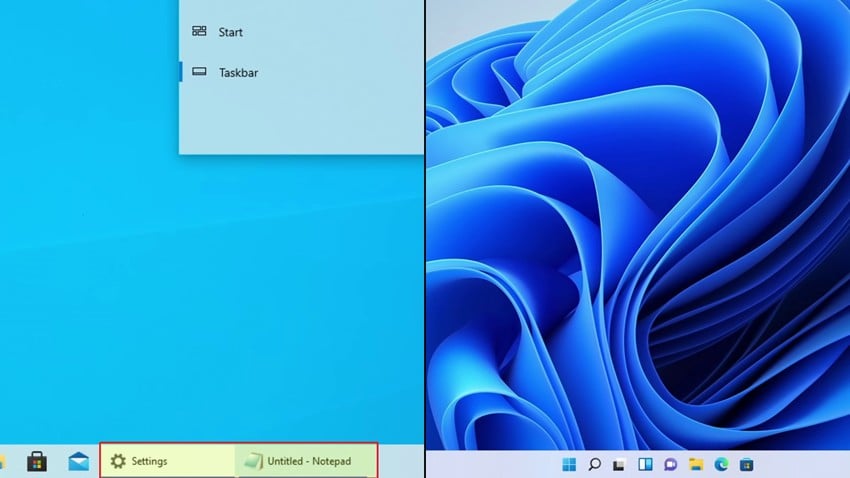
Task: Open Microsoft Store on the Windows 10 taskbar
Action: tap(37, 462)
